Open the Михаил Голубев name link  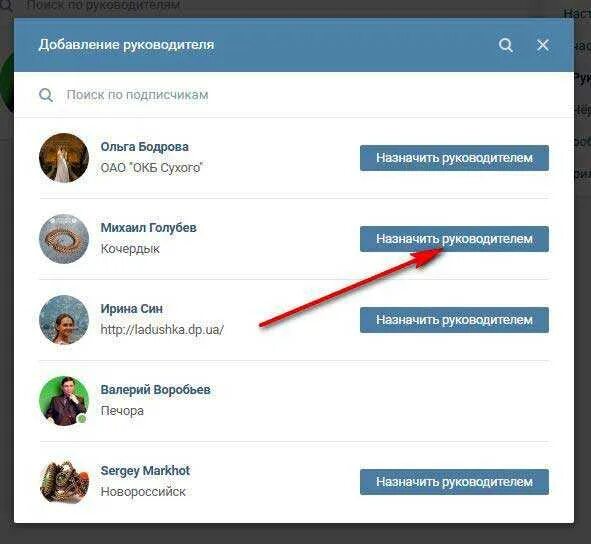(x=148, y=228)
